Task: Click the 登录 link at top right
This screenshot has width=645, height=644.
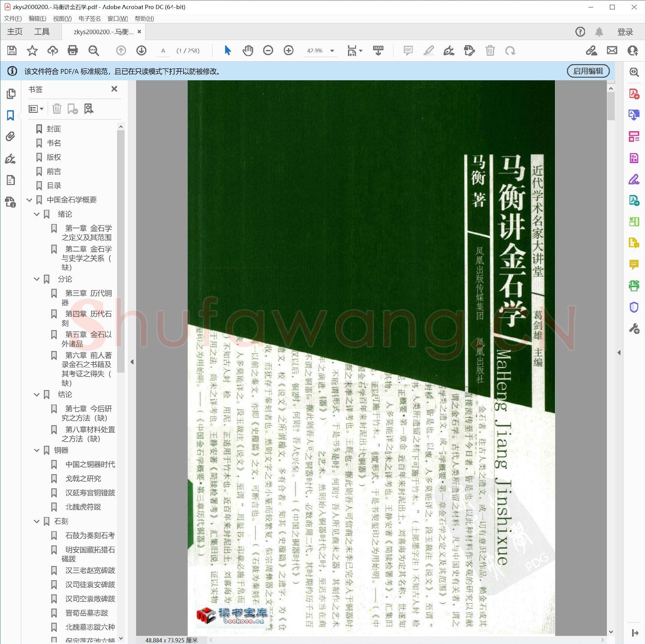Action: coord(625,32)
